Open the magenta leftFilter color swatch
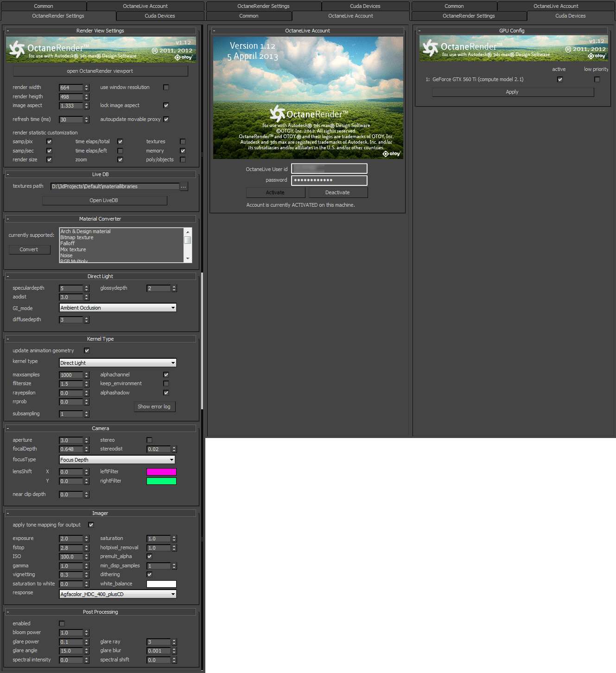Viewport: 616px width, 673px height. [161, 472]
